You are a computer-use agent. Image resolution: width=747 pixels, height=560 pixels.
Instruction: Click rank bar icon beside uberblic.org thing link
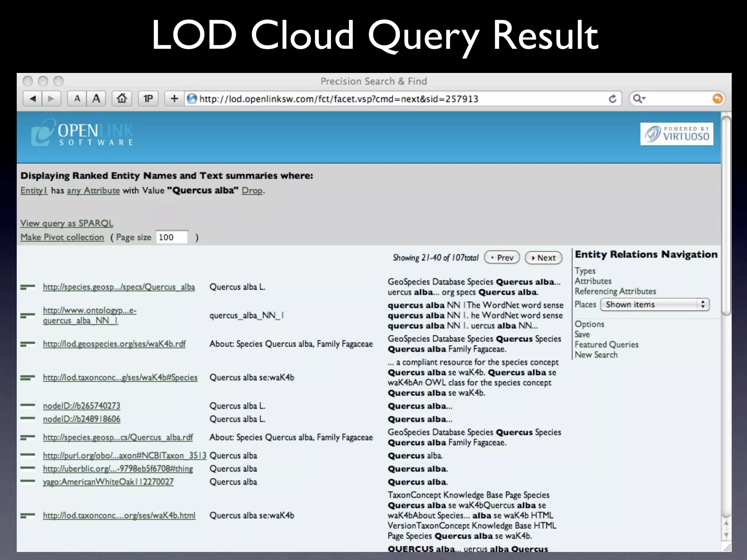(x=28, y=468)
